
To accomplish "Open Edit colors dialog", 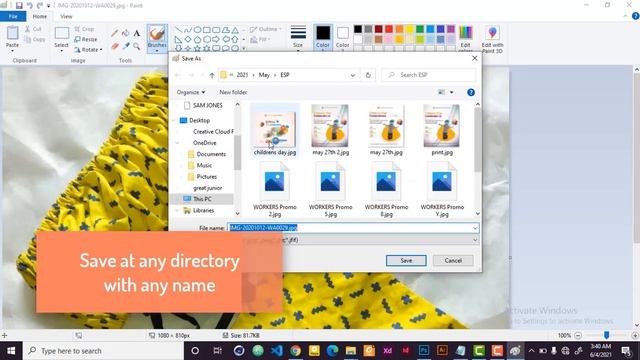I will coord(465,38).
